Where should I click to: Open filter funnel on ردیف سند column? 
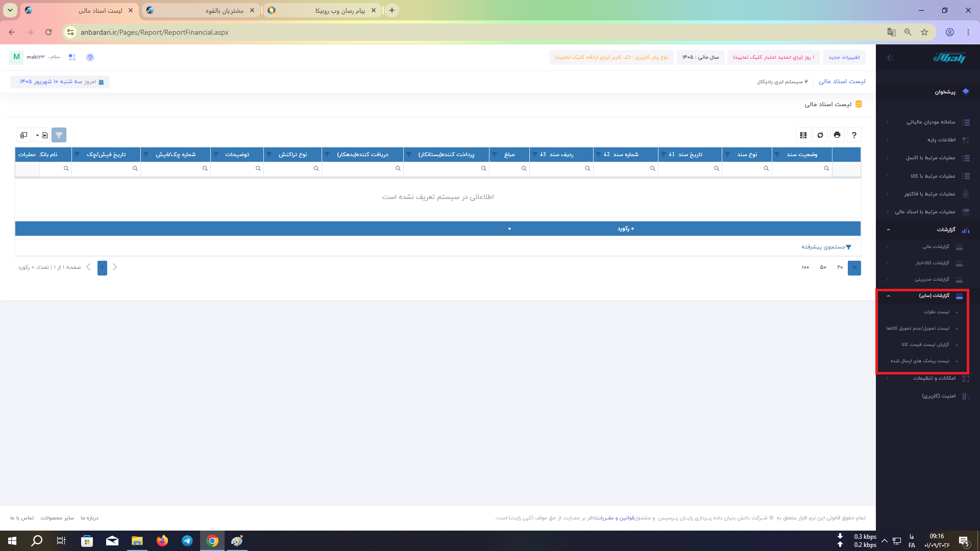coord(534,154)
